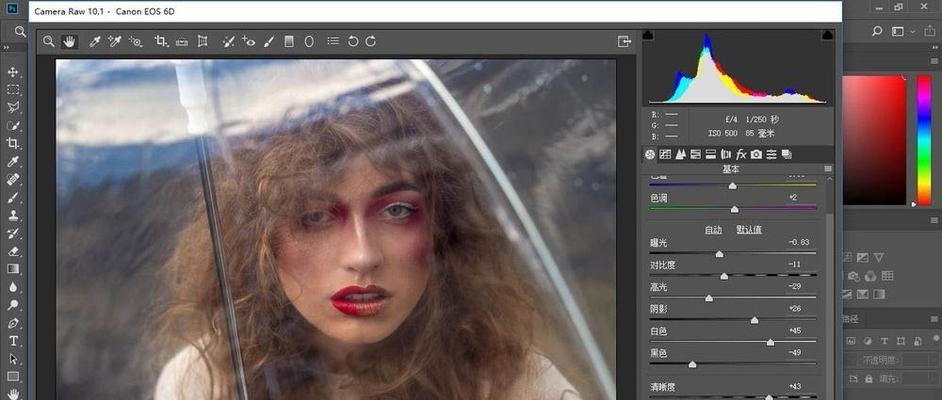The image size is (942, 400).
Task: Click the contrast value field -11
Action: tap(794, 264)
